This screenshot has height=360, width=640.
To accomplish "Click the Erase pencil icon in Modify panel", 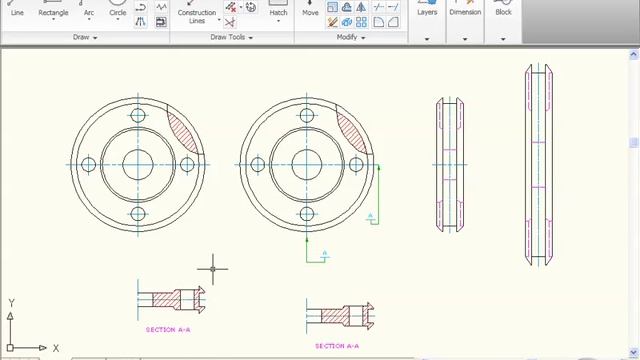I will (x=333, y=22).
